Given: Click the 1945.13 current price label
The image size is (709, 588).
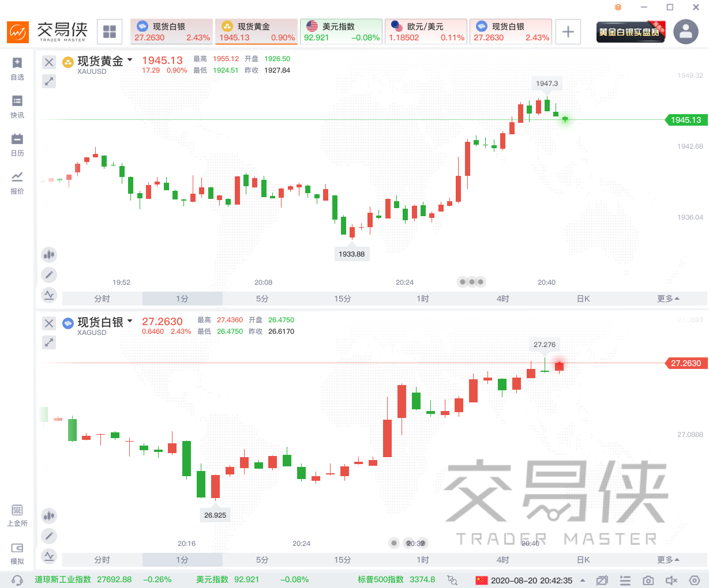Looking at the screenshot, I should (x=686, y=120).
